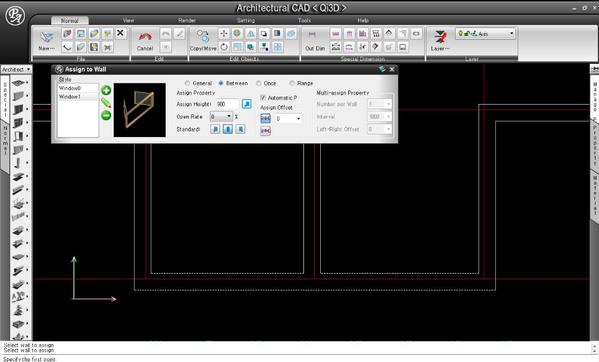The height and width of the screenshot is (362, 599).
Task: Click the red Cancel arrow icon
Action: [145, 37]
